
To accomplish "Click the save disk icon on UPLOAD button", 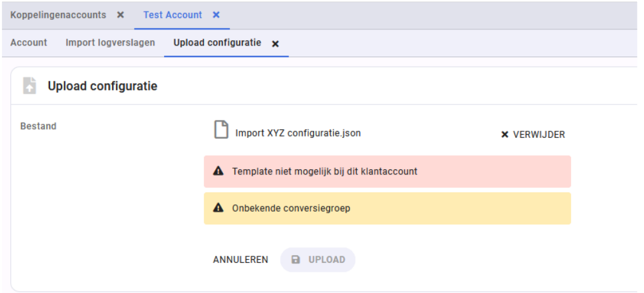I will coord(295,260).
